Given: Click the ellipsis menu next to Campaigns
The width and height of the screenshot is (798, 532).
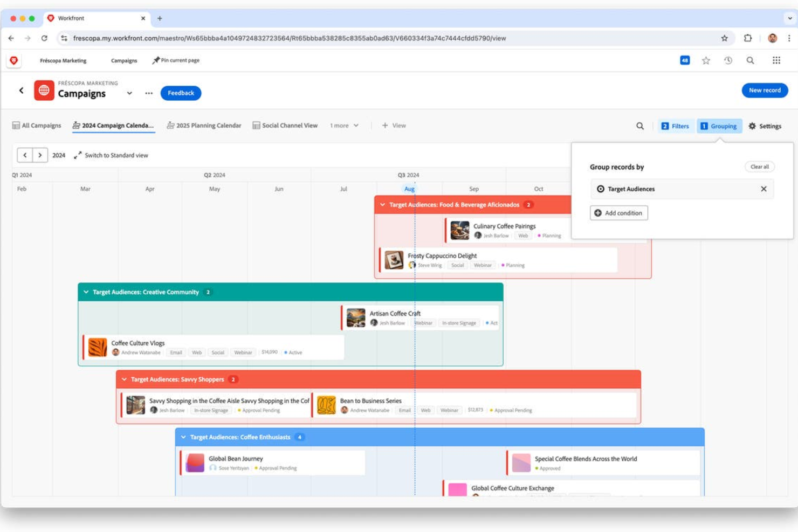Looking at the screenshot, I should pyautogui.click(x=149, y=93).
